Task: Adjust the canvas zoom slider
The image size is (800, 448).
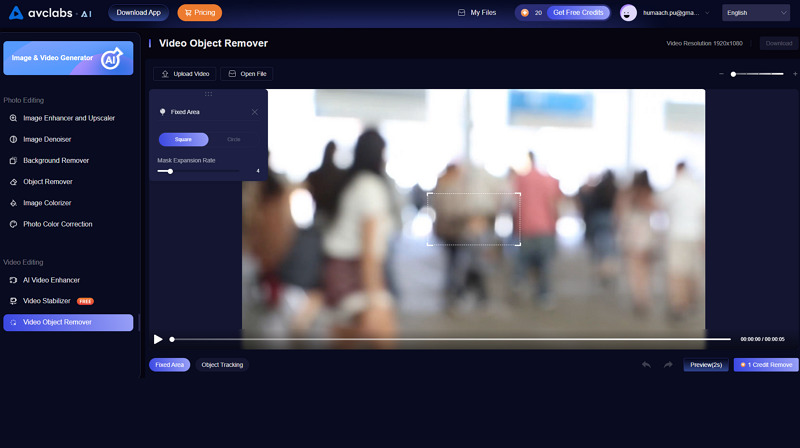Action: point(758,74)
